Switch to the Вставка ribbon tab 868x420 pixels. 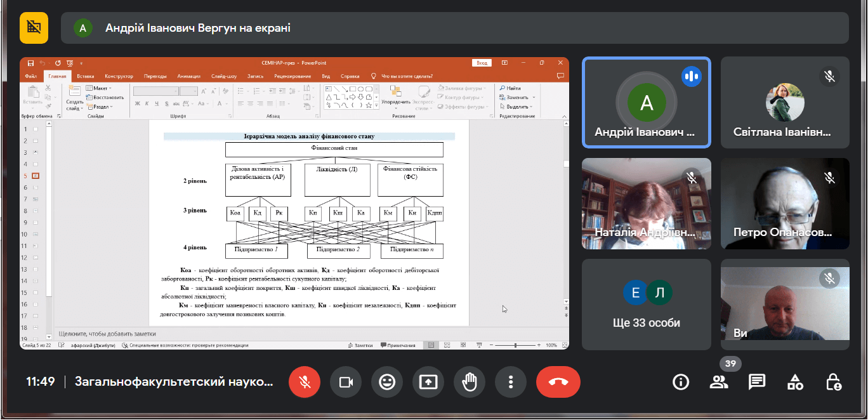pyautogui.click(x=86, y=76)
